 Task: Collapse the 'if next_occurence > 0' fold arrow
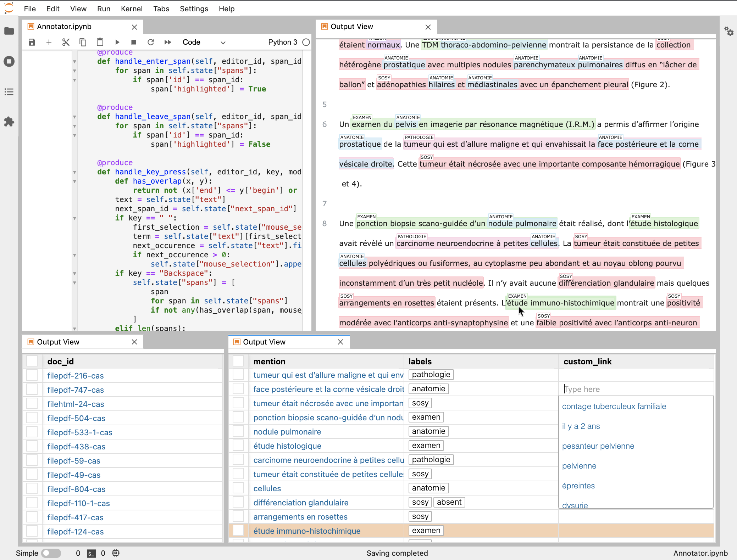point(74,255)
